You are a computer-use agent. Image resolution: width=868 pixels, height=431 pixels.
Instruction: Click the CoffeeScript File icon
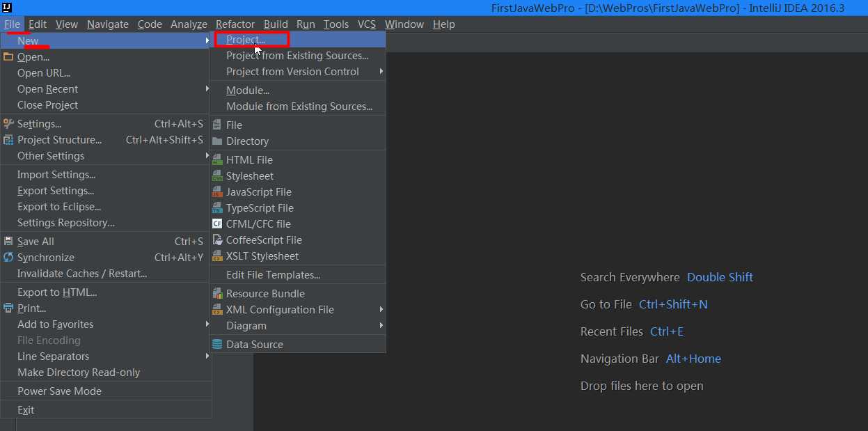point(217,240)
